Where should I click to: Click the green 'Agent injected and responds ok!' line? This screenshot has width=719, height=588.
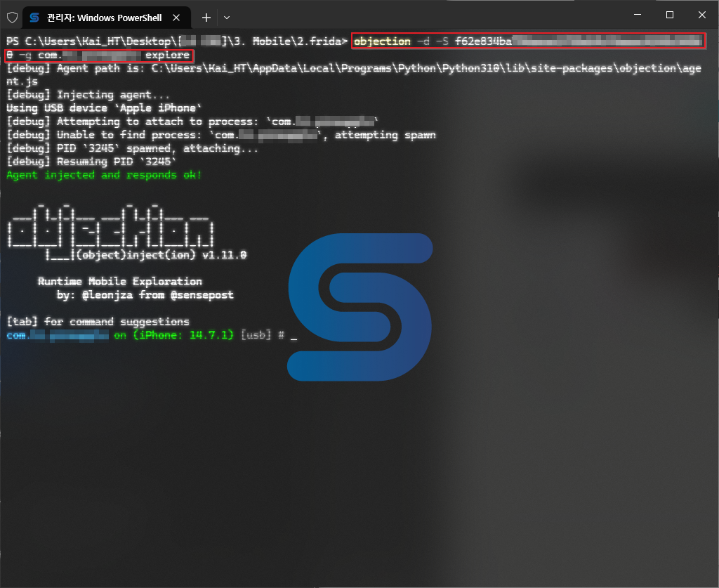104,175
